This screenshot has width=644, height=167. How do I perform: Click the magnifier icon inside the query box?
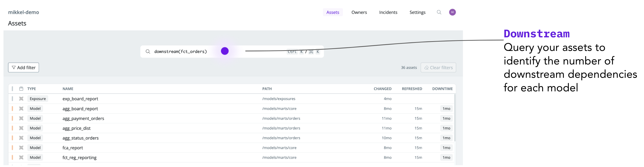148,52
